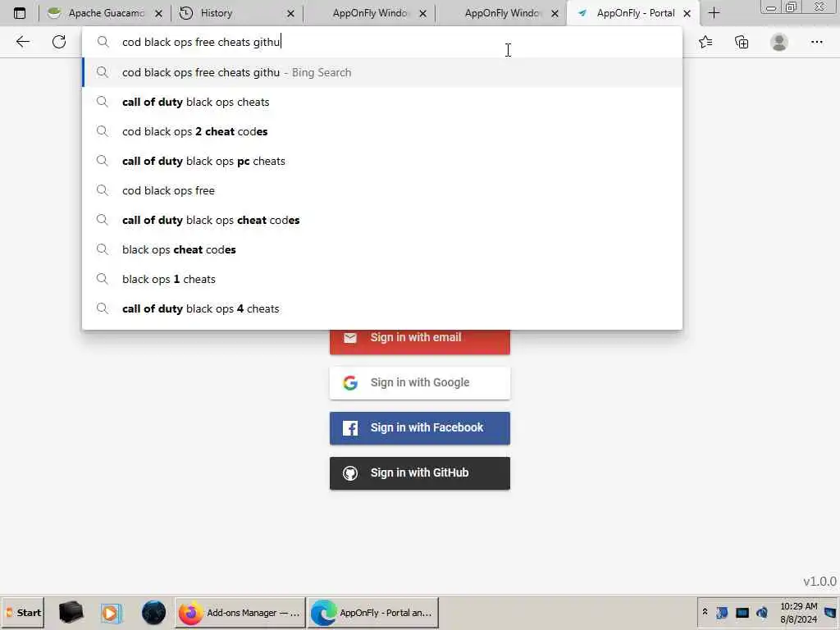
Task: Open the black box taskbar icon
Action: (71, 612)
